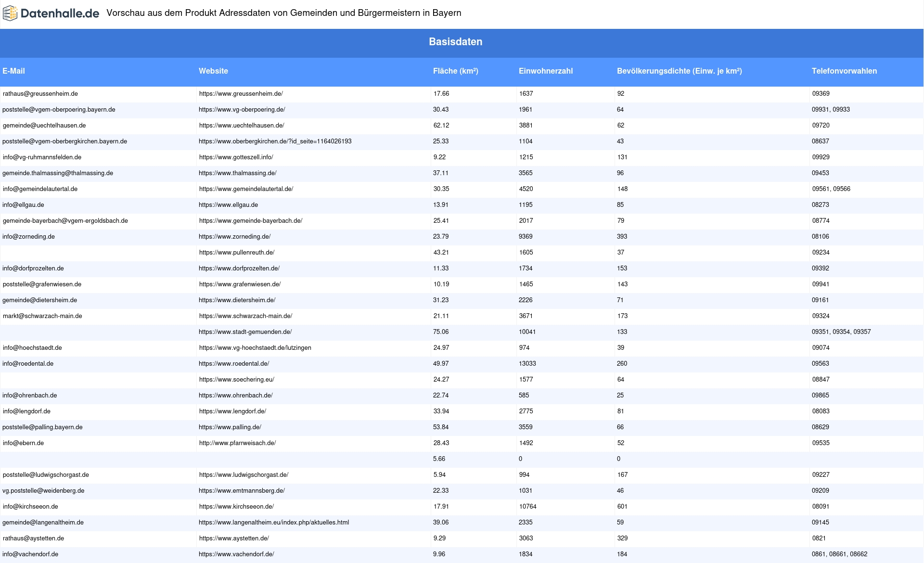Image resolution: width=924 pixels, height=563 pixels.
Task: Click website https://www.vachendorf.de/
Action: click(x=236, y=554)
